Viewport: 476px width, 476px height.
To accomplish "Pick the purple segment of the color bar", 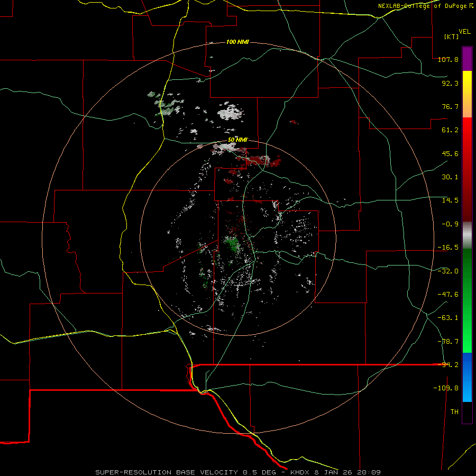I will 467,59.
